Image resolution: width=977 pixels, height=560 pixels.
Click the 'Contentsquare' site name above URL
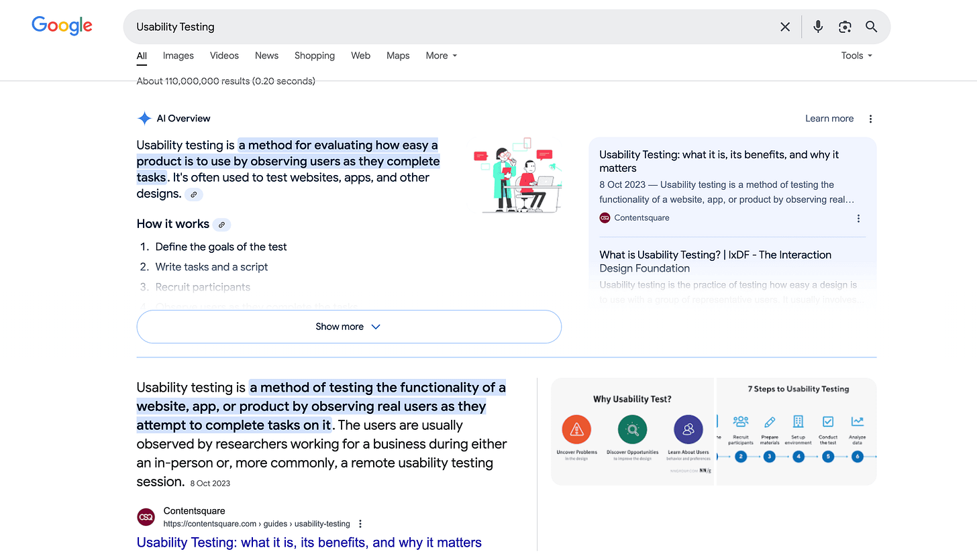point(195,511)
